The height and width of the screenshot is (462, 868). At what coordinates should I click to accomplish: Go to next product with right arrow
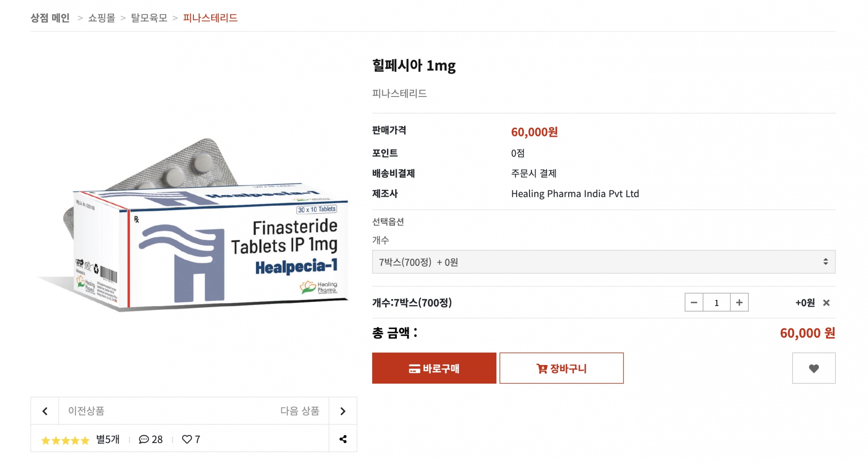pos(343,411)
